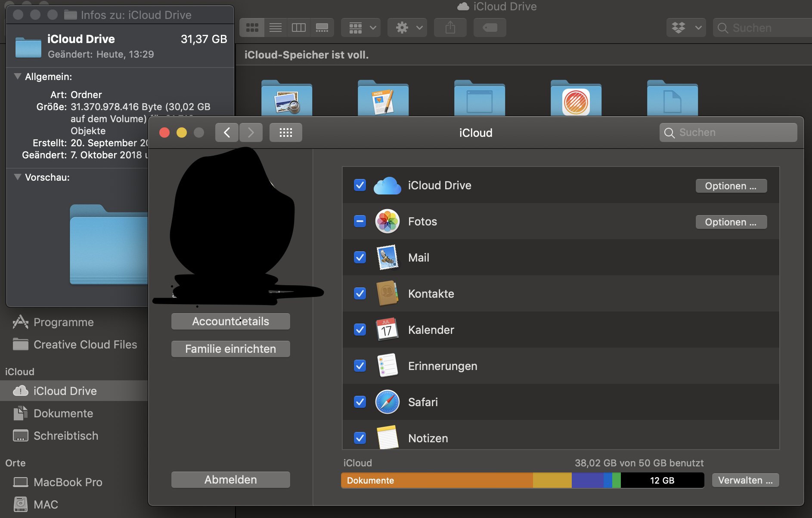Screen dimensions: 812x518
Task: Click the folder preview thumbnail in Info window
Action: pyautogui.click(x=109, y=244)
